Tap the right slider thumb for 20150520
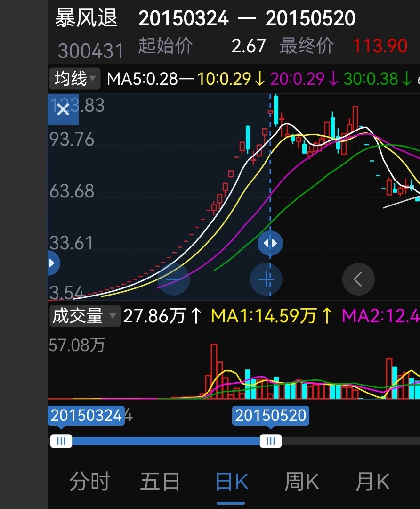The height and width of the screenshot is (509, 420). point(270,441)
